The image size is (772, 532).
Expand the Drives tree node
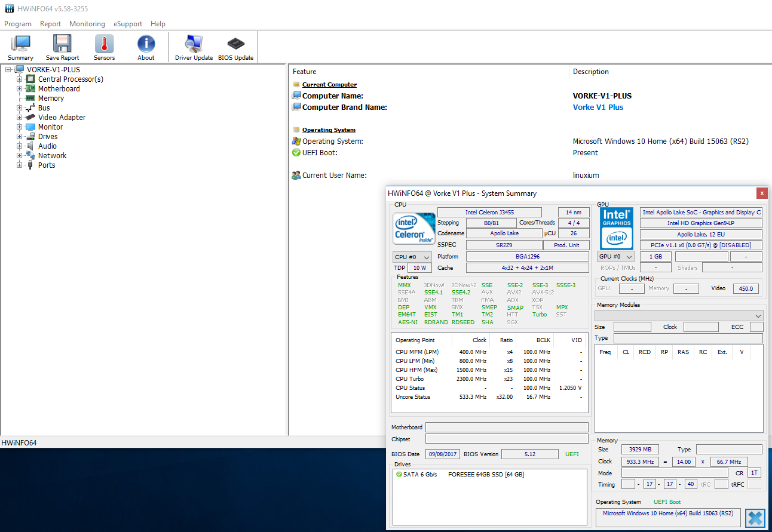pyautogui.click(x=20, y=136)
